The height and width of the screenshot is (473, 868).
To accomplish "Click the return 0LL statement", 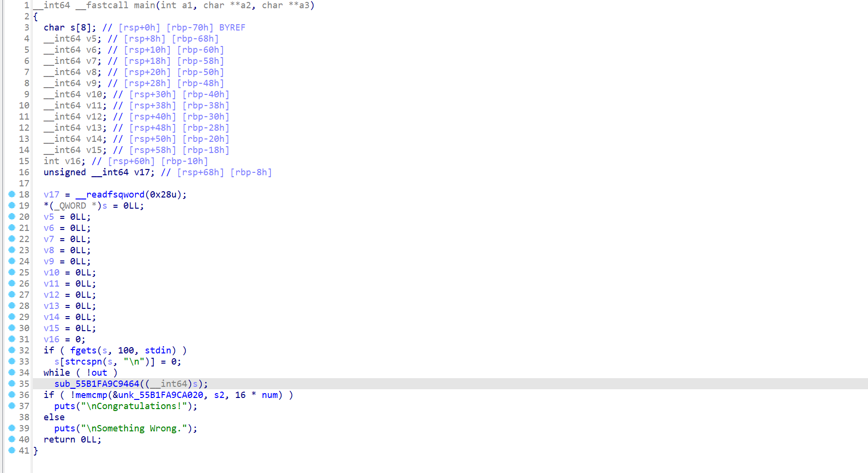I will coord(73,440).
